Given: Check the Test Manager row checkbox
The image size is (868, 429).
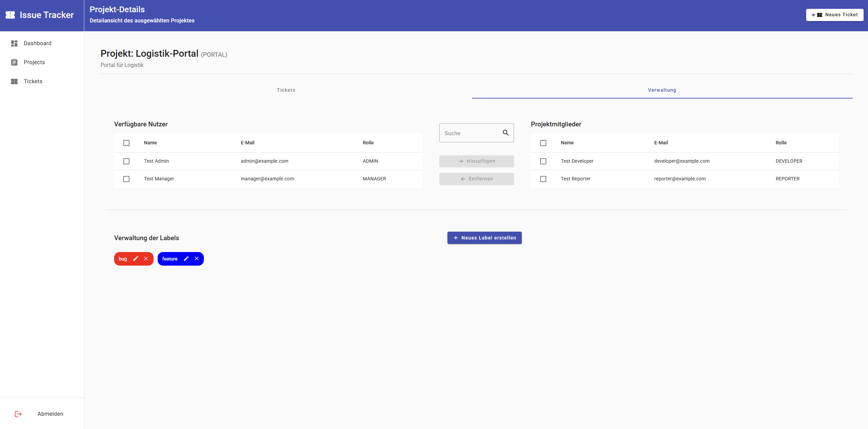Looking at the screenshot, I should 126,179.
